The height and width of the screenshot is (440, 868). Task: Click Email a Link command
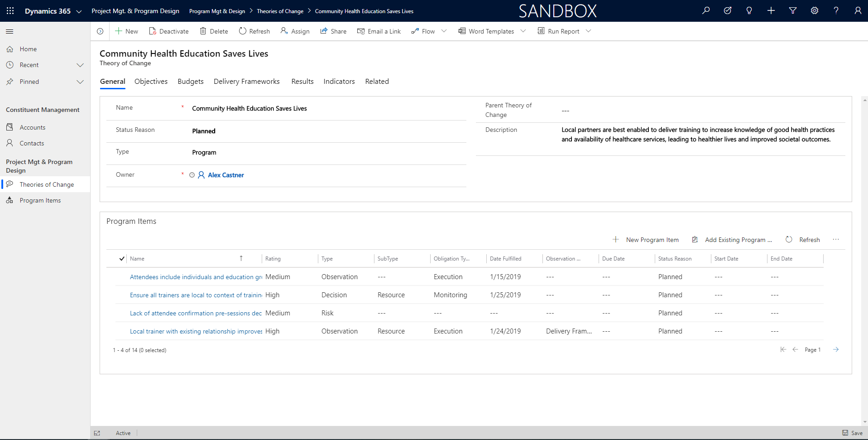[x=379, y=31]
